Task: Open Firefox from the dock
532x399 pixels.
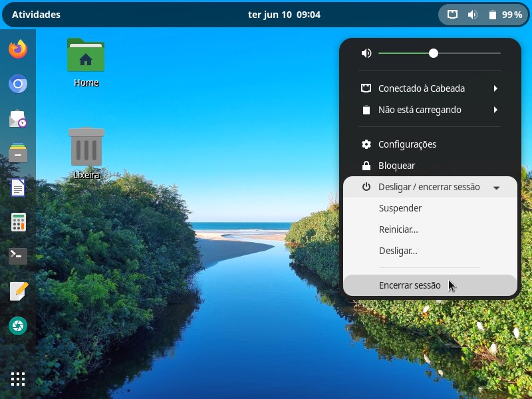Action: tap(18, 49)
